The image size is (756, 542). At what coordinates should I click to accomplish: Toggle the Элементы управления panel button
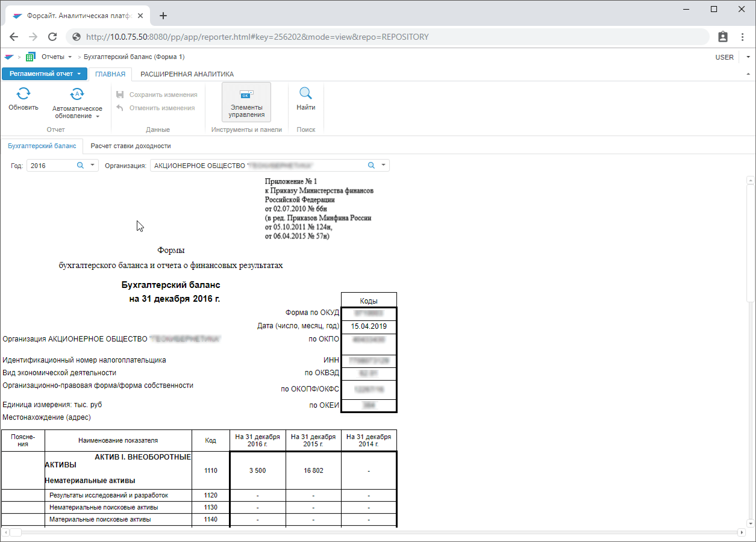click(246, 102)
